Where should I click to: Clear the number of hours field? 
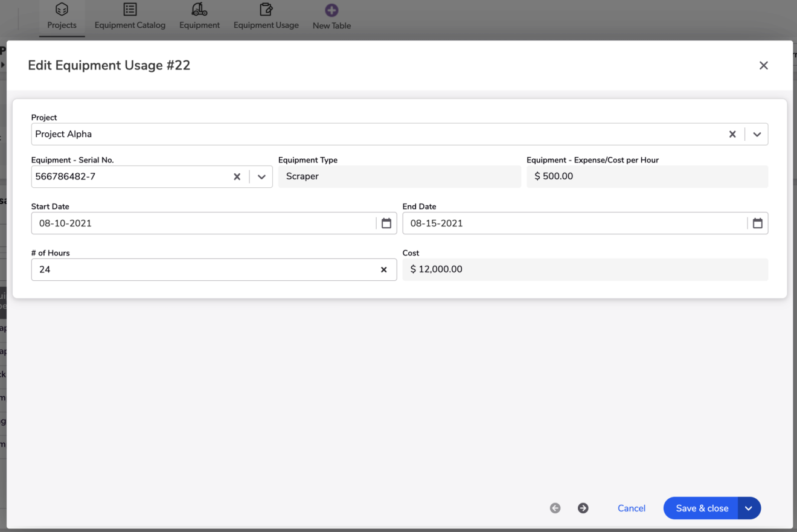(x=383, y=270)
